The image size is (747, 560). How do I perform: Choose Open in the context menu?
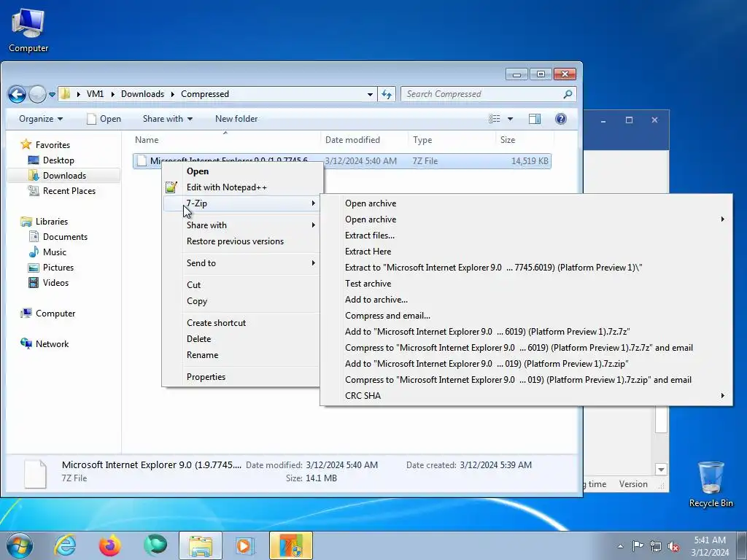pyautogui.click(x=242, y=171)
